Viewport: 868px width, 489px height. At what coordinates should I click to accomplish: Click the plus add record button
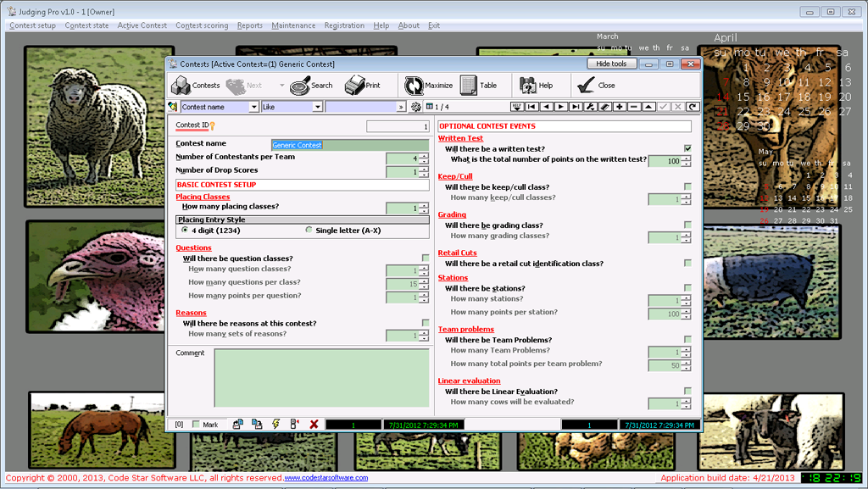[x=620, y=107]
